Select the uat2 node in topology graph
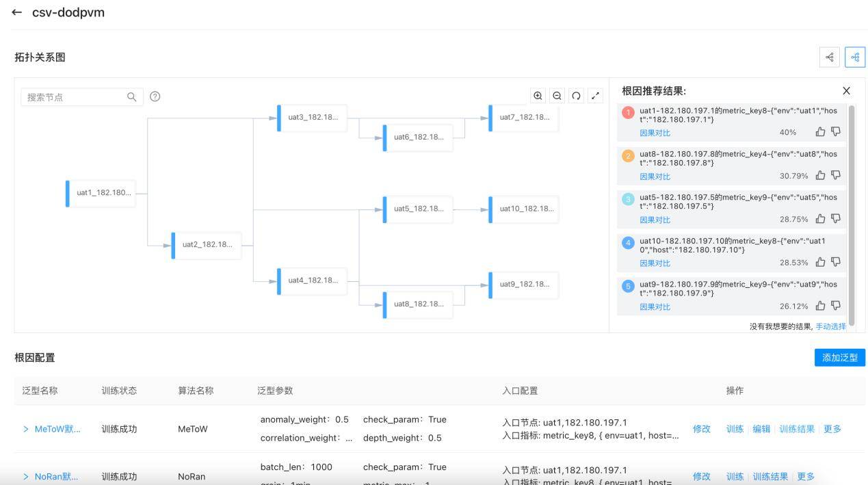This screenshot has width=868, height=485. 207,245
